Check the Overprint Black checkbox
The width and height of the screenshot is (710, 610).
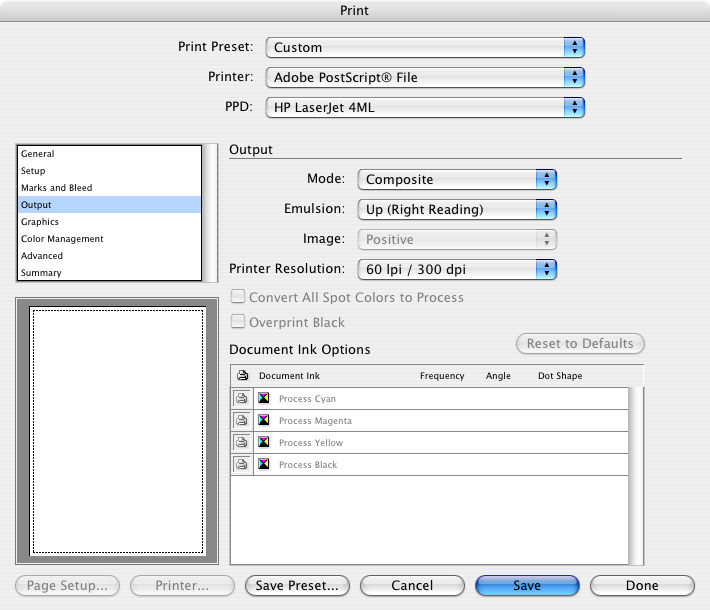(x=239, y=322)
